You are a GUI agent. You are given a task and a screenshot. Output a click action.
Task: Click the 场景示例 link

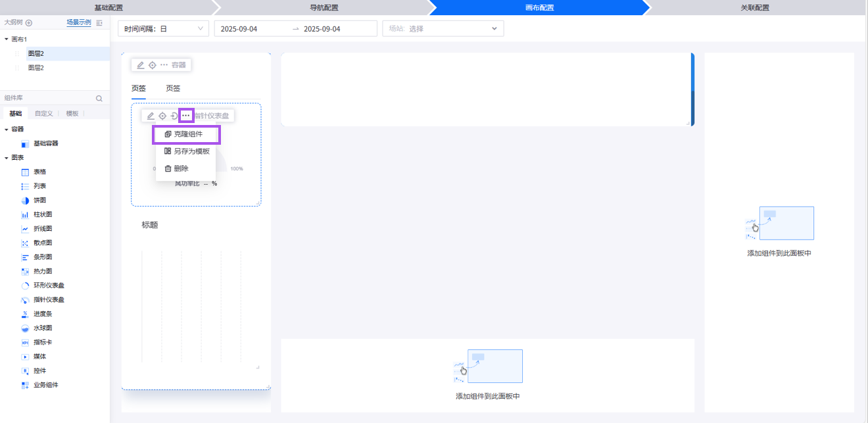[78, 22]
